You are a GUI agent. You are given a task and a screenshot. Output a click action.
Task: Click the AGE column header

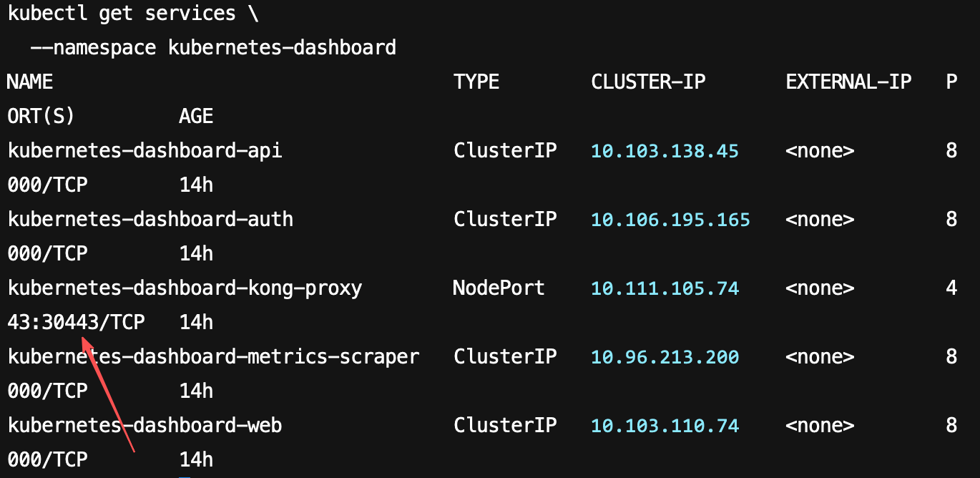coord(196,117)
